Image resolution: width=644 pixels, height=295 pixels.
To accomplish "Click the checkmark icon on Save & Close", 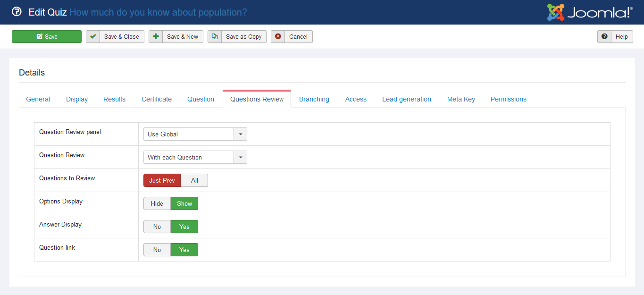I will click(x=93, y=37).
